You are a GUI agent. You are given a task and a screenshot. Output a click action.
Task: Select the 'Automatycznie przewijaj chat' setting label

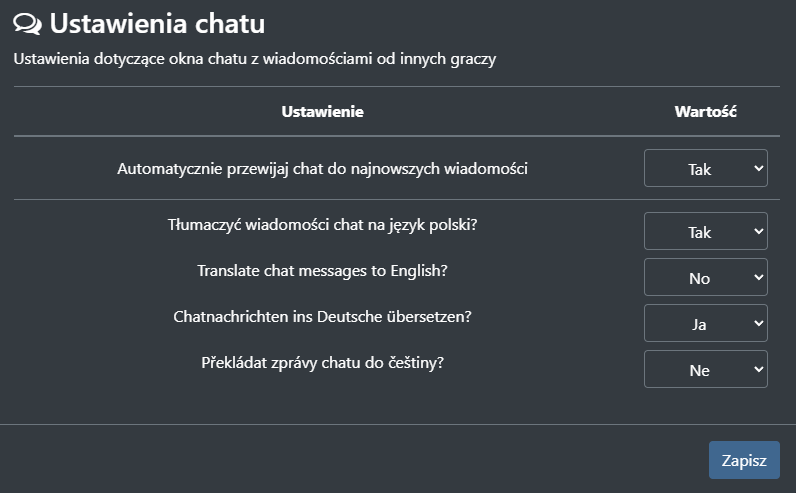pos(322,168)
